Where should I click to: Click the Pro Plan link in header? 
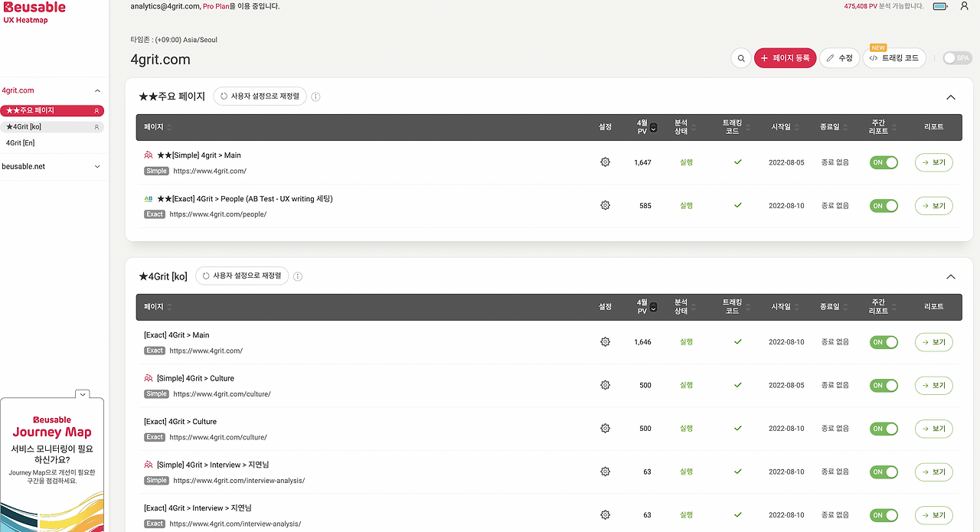[x=216, y=6]
